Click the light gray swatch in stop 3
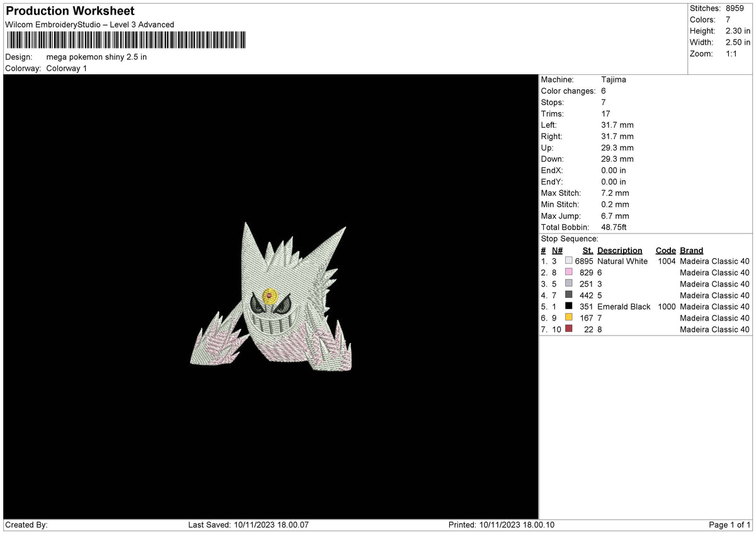The width and height of the screenshot is (756, 534). (569, 284)
